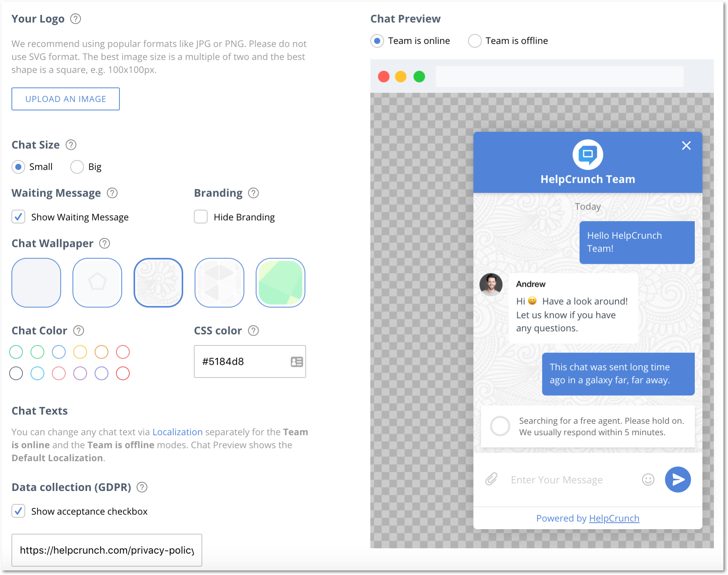The width and height of the screenshot is (728, 575).
Task: Open help tooltip next to Chat Wallpaper
Action: pos(105,243)
